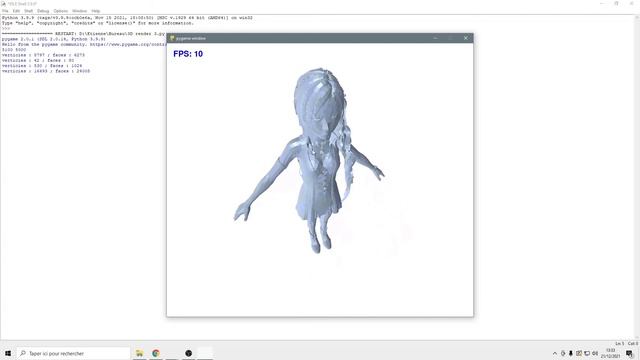Close the pygame window
Screen dimensions: 640x360
coord(466,38)
